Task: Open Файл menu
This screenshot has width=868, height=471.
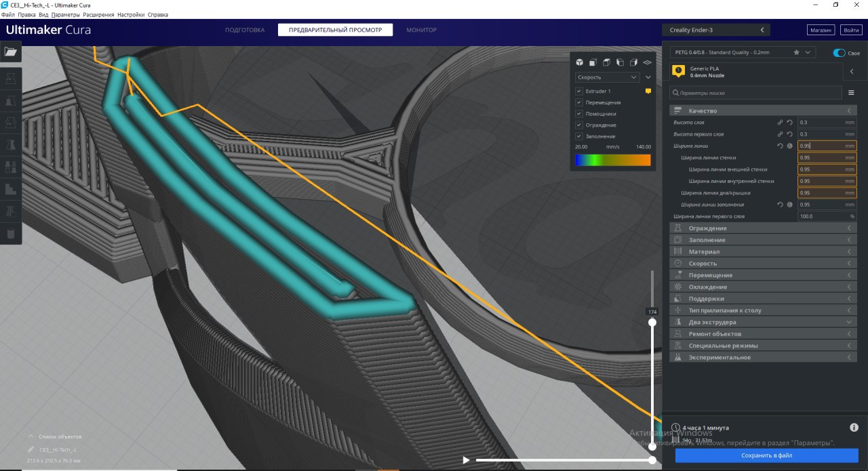Action: [8, 14]
